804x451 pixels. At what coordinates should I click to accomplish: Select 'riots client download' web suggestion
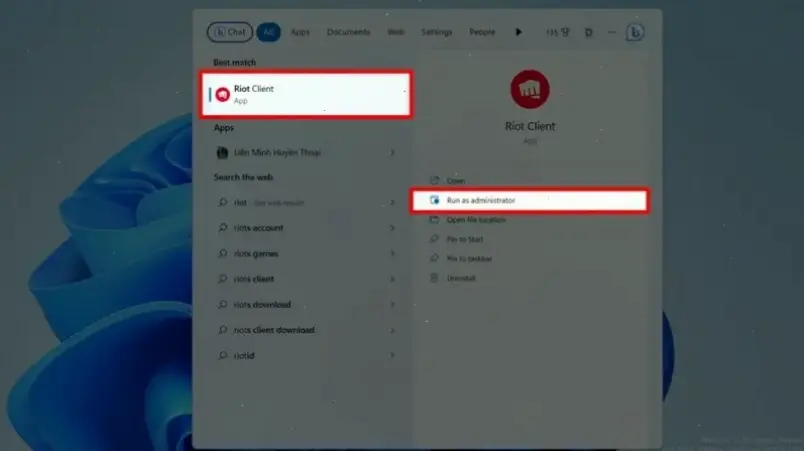pos(274,330)
